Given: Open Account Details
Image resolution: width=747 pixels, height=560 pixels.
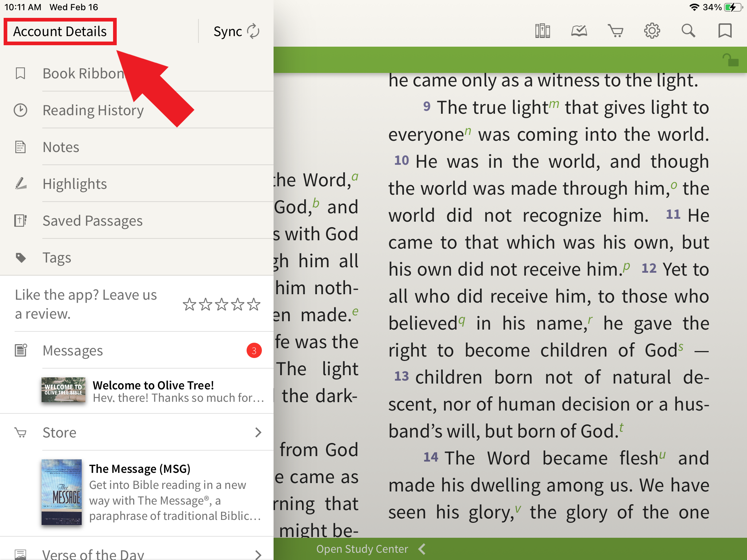Looking at the screenshot, I should coord(60,31).
